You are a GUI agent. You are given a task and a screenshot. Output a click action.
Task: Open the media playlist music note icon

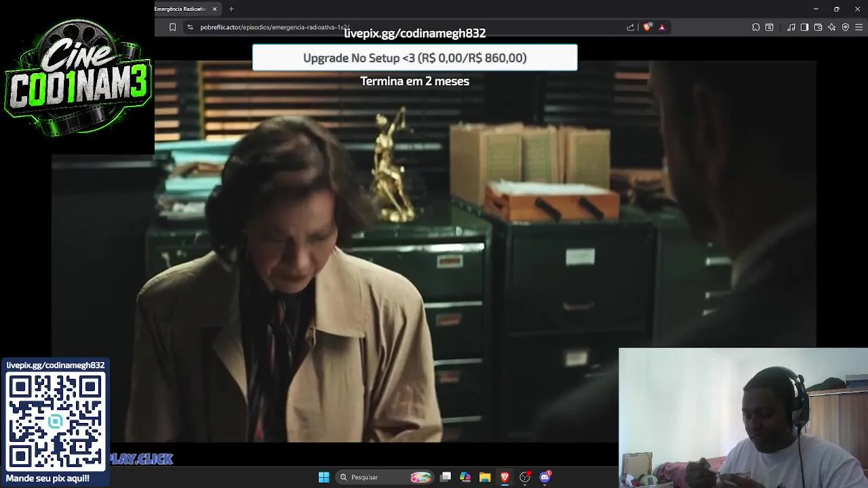(791, 27)
